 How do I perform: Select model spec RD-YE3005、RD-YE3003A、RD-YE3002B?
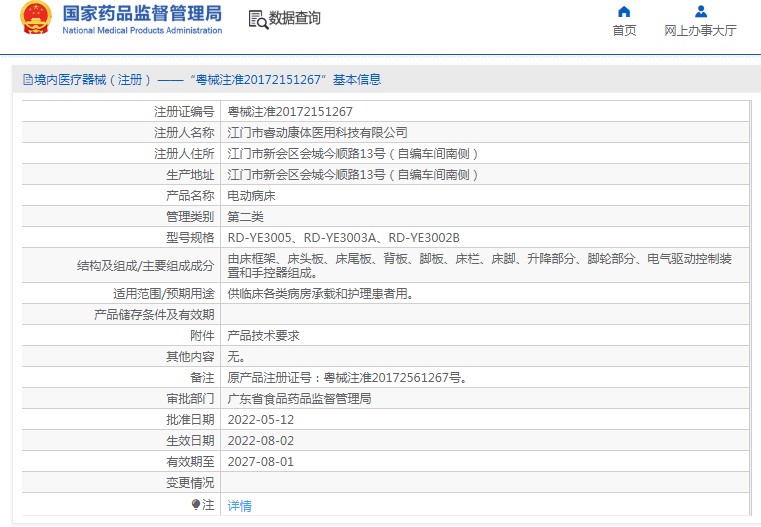pos(344,237)
